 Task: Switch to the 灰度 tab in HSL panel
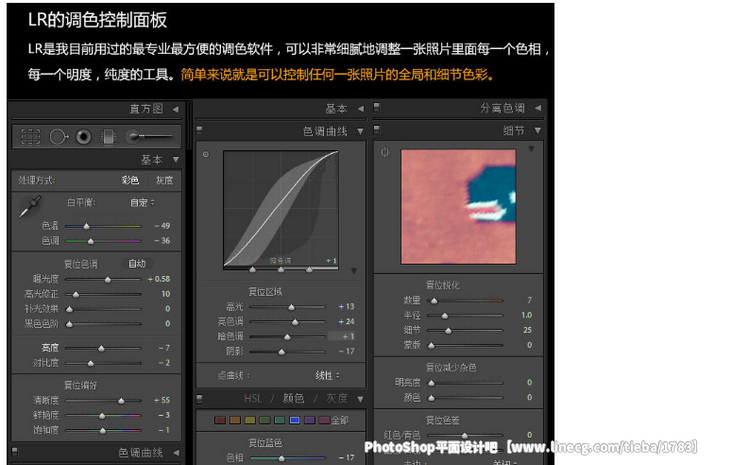(x=337, y=399)
